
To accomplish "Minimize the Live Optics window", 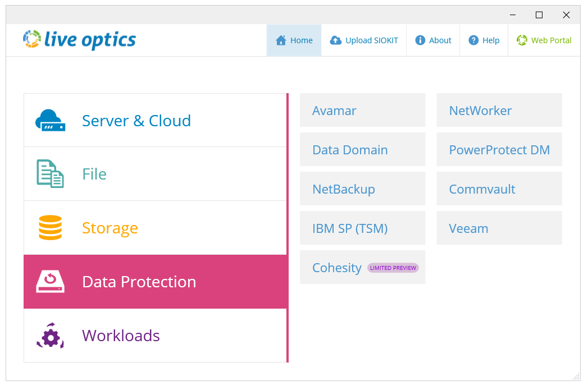I will (513, 15).
